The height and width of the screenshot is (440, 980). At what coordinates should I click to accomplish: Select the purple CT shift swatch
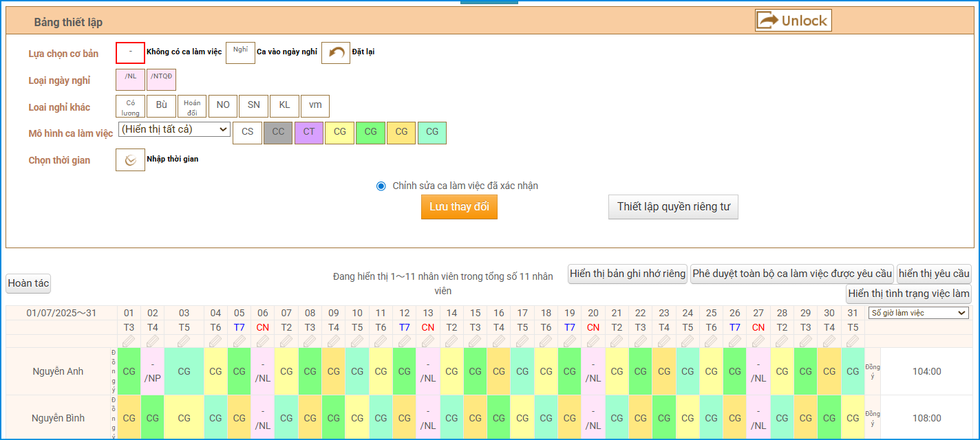309,133
